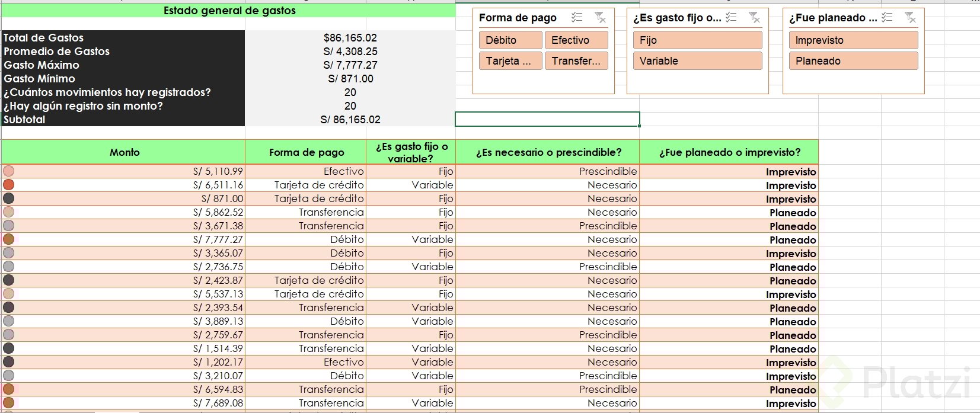Select Imprevisto in the S/ 5,537.13 row

729,294
